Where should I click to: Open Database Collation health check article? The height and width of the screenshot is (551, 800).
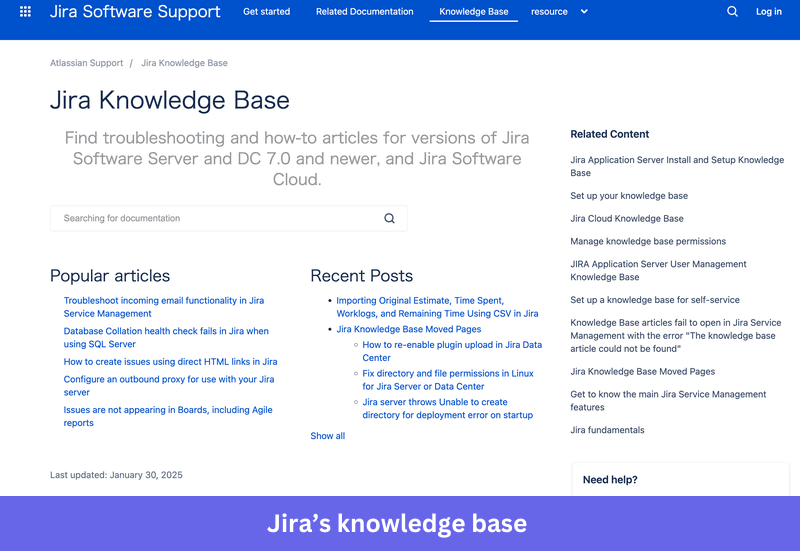[166, 337]
